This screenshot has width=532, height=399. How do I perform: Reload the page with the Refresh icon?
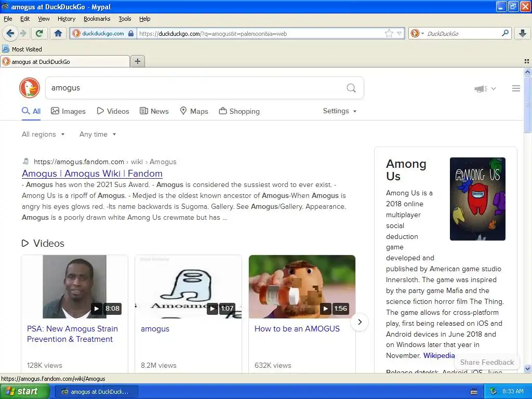point(39,33)
